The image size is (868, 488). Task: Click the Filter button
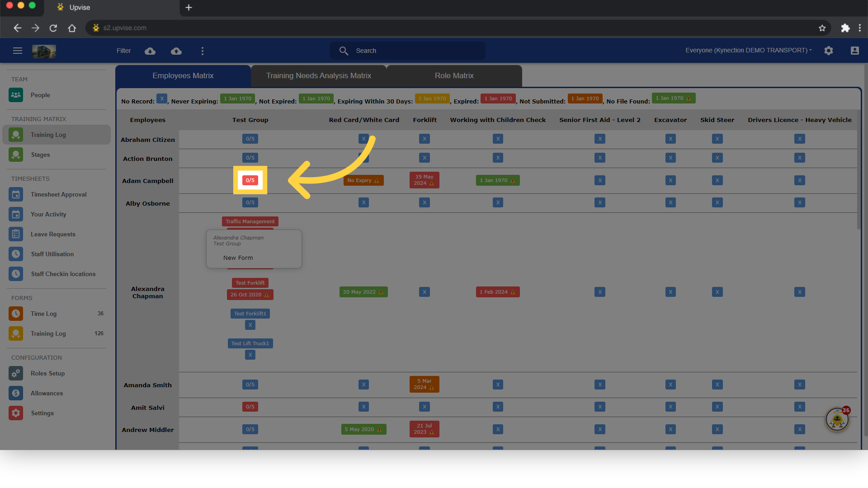[x=123, y=51]
